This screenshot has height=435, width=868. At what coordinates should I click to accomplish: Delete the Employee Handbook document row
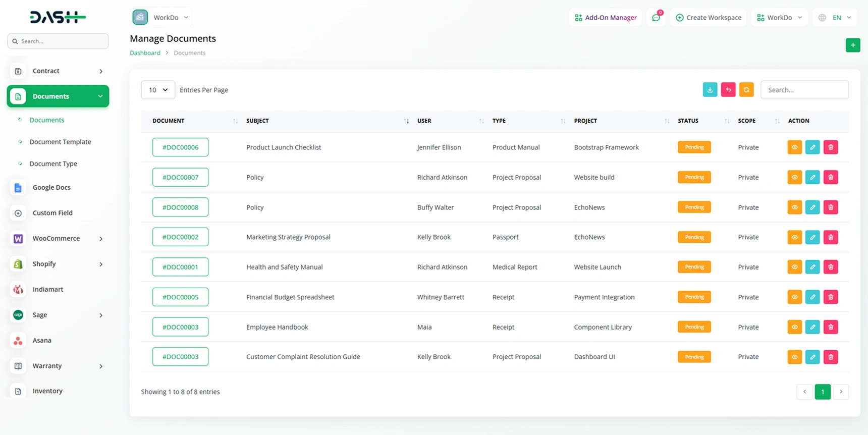pos(830,327)
